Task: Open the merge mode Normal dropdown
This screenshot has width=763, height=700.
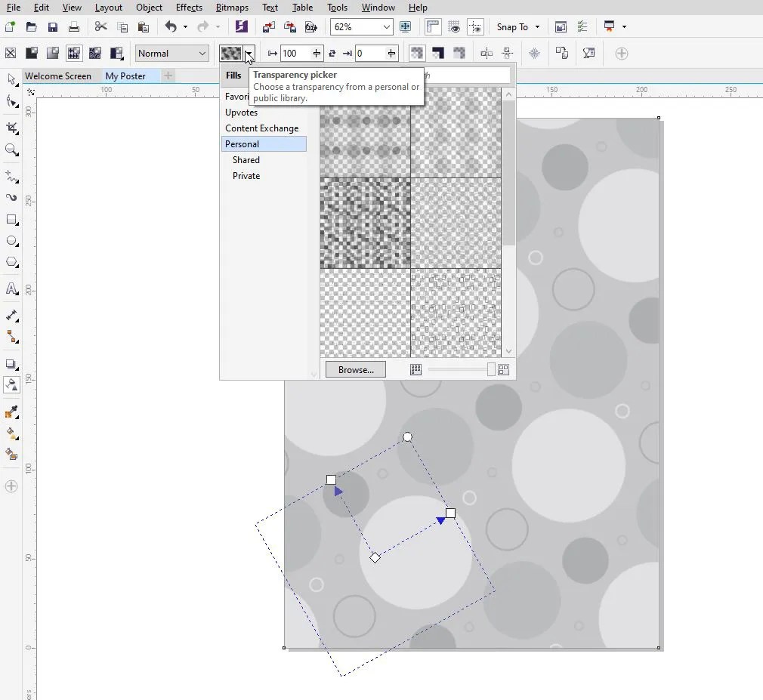Action: [x=171, y=53]
